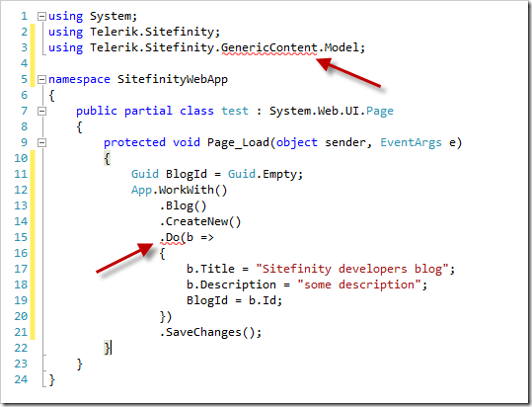This screenshot has width=532, height=407.
Task: Click the partial keyword on line 7
Action: pyautogui.click(x=148, y=111)
